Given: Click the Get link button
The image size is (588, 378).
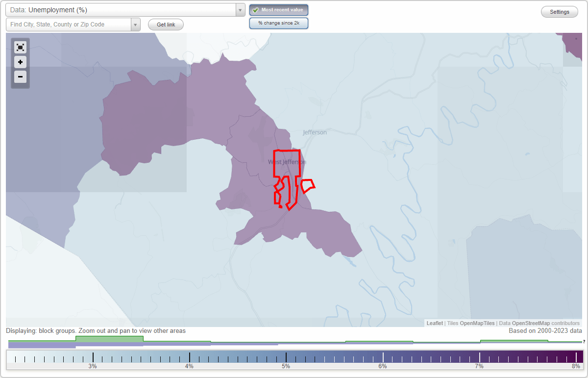Looking at the screenshot, I should 165,24.
